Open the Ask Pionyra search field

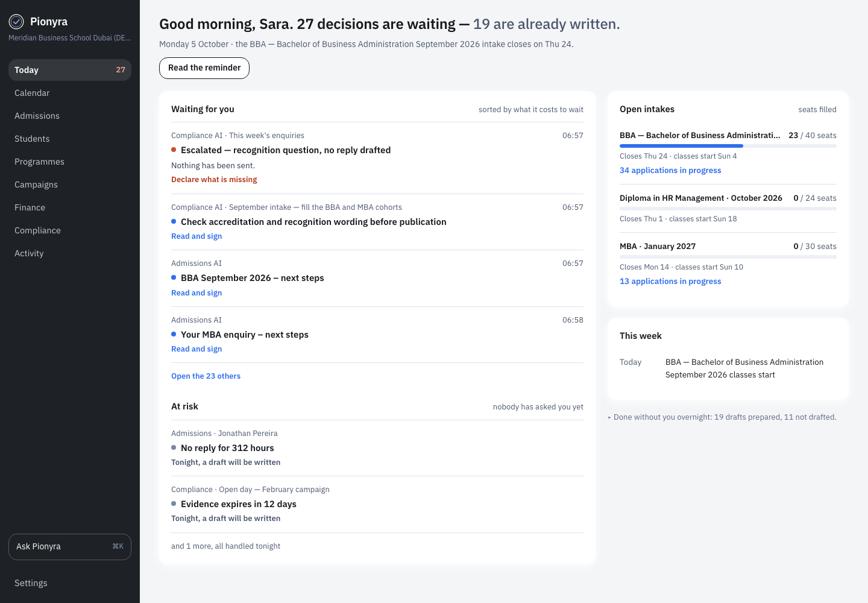[x=70, y=547]
